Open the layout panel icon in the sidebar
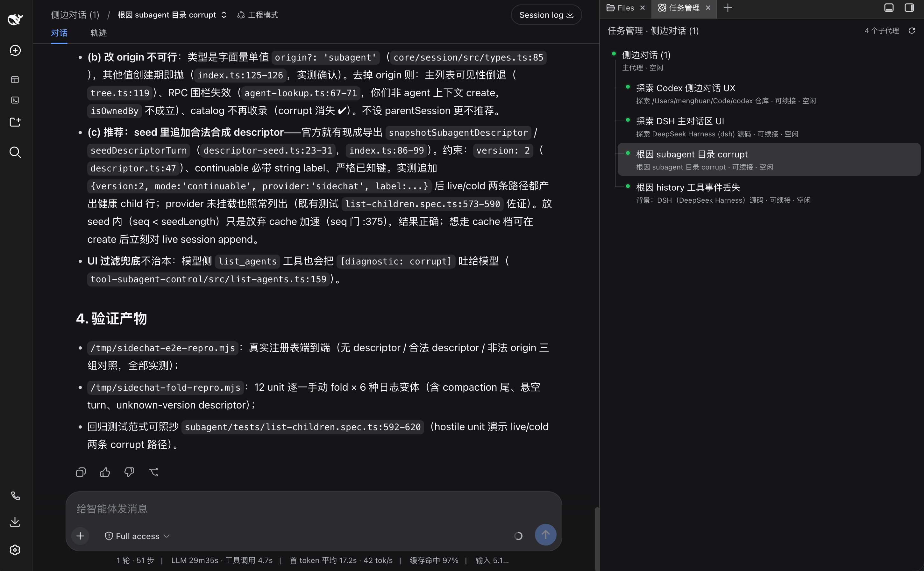This screenshot has width=924, height=571. point(15,80)
